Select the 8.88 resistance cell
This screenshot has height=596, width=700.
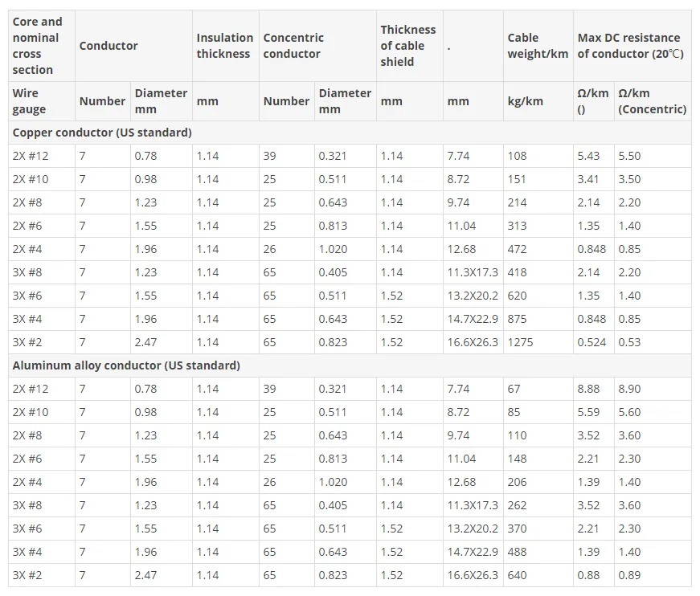[588, 389]
